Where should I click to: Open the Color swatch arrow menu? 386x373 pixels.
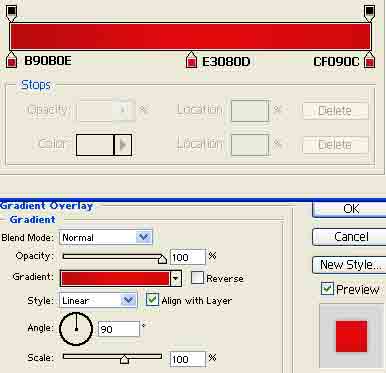[123, 145]
